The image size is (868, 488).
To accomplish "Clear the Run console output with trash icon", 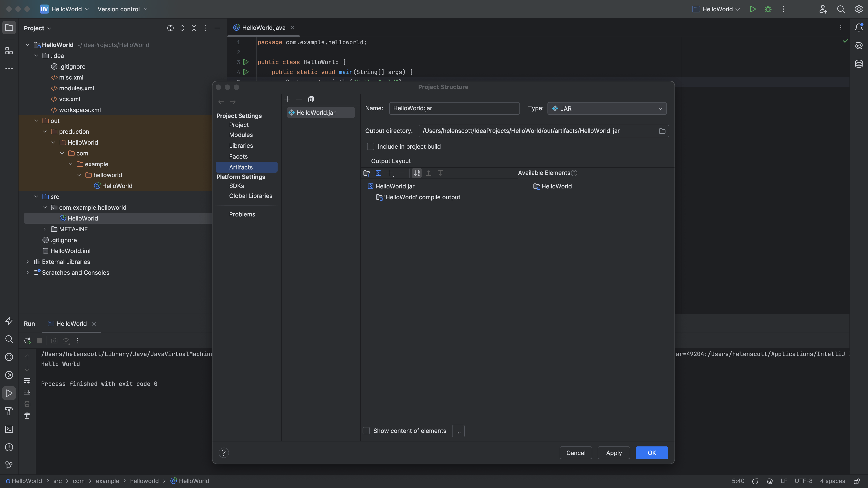I will pos(27,416).
